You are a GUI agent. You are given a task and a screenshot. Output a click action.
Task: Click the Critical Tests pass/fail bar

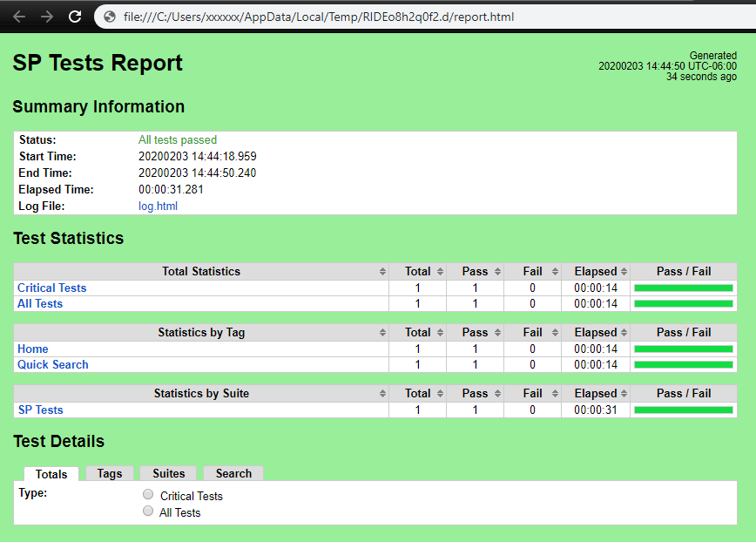pos(683,288)
